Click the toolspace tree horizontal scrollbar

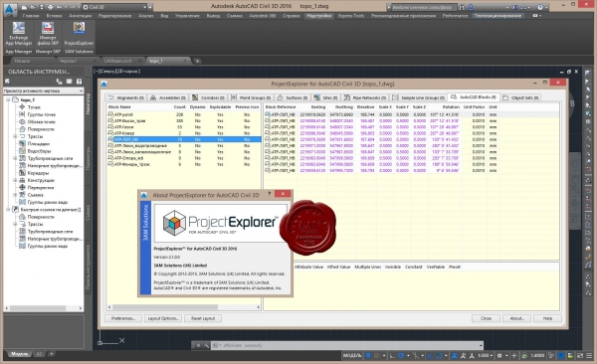click(44, 308)
